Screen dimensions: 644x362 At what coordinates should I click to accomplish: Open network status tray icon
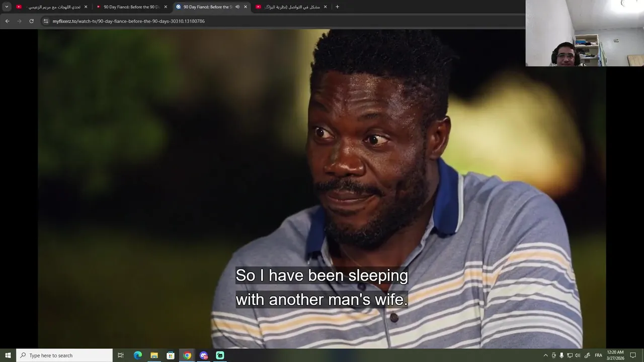coord(570,355)
